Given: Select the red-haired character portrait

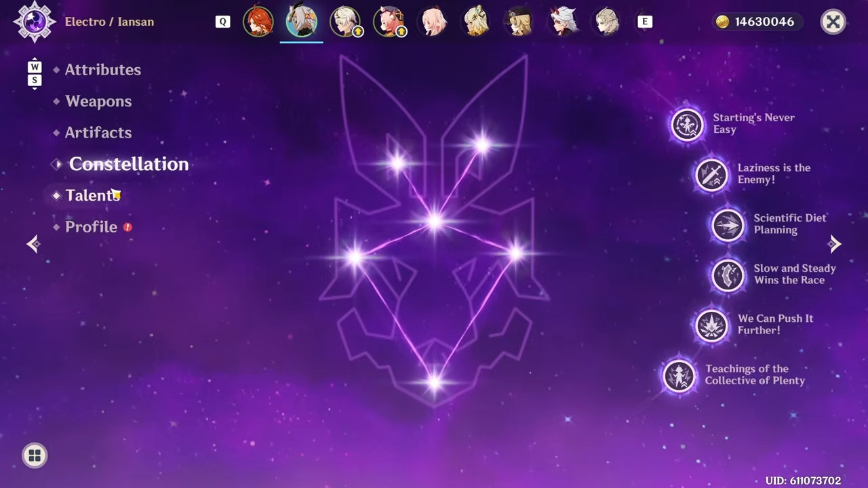Looking at the screenshot, I should click(x=258, y=22).
